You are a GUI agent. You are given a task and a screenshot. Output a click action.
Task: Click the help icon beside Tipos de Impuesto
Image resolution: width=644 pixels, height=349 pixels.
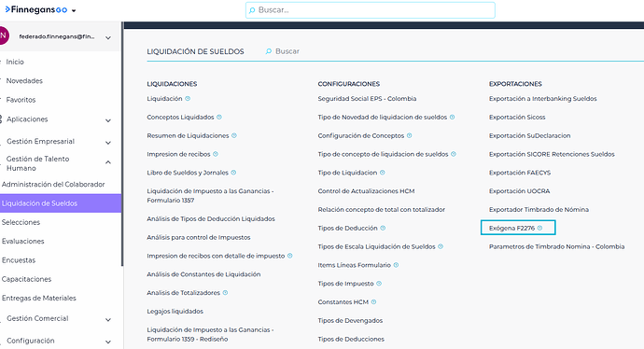[379, 284]
